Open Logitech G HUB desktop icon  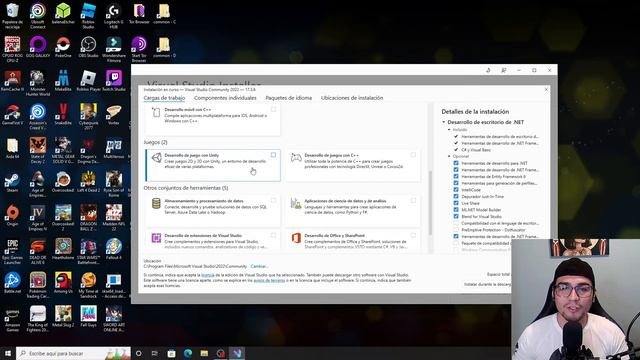tap(113, 16)
